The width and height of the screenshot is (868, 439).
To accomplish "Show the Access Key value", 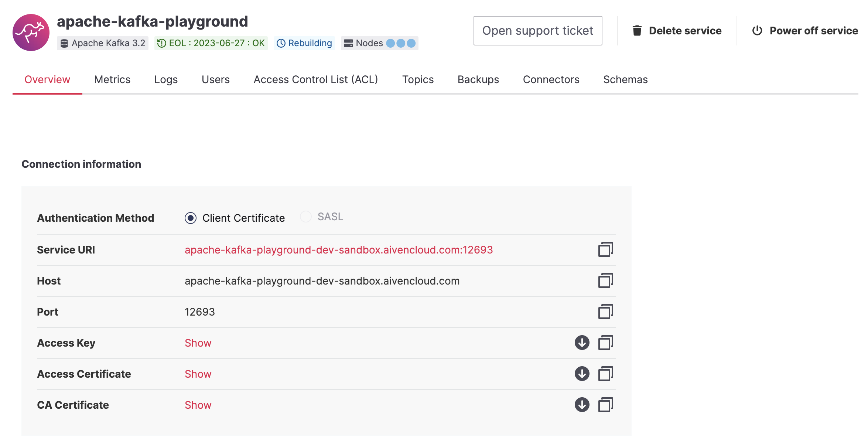I will [x=198, y=343].
